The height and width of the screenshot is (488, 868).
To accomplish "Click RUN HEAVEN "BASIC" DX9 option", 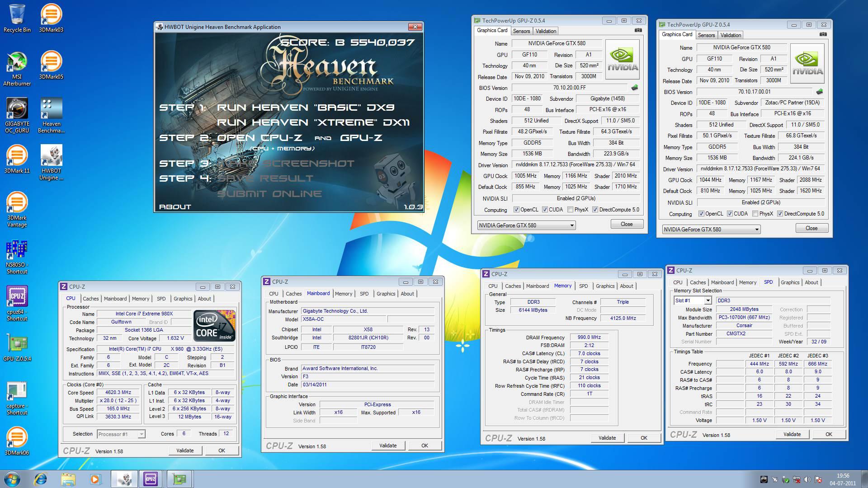I will click(x=306, y=108).
